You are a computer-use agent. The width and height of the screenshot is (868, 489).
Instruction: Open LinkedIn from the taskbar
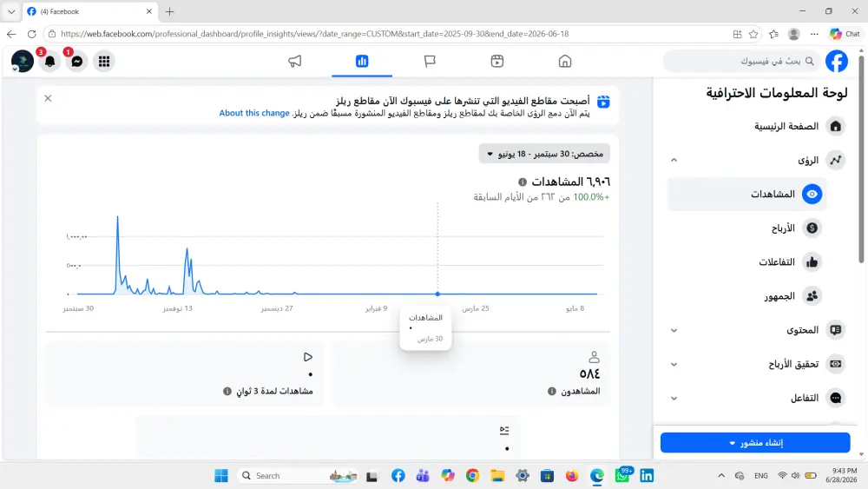point(647,476)
